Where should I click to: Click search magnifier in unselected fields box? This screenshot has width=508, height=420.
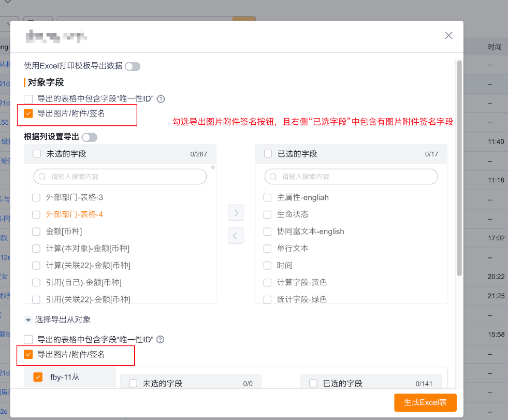coord(42,177)
